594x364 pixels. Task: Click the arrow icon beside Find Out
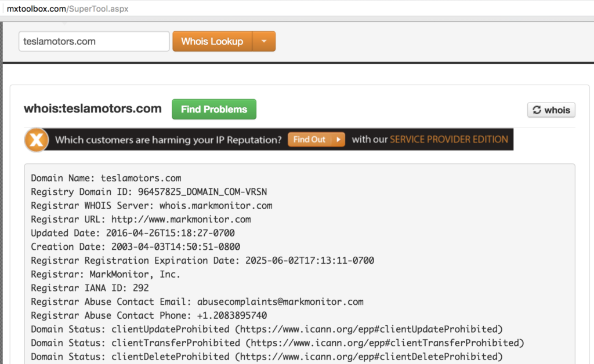[x=338, y=140]
